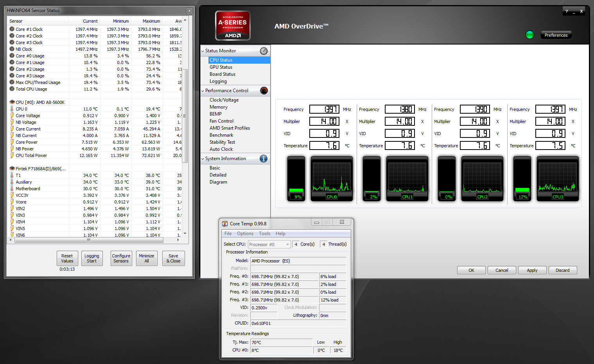Image resolution: width=594 pixels, height=364 pixels.
Task: Click the CPU [#0] AMD A8-5600K chip icon
Action: point(12,102)
